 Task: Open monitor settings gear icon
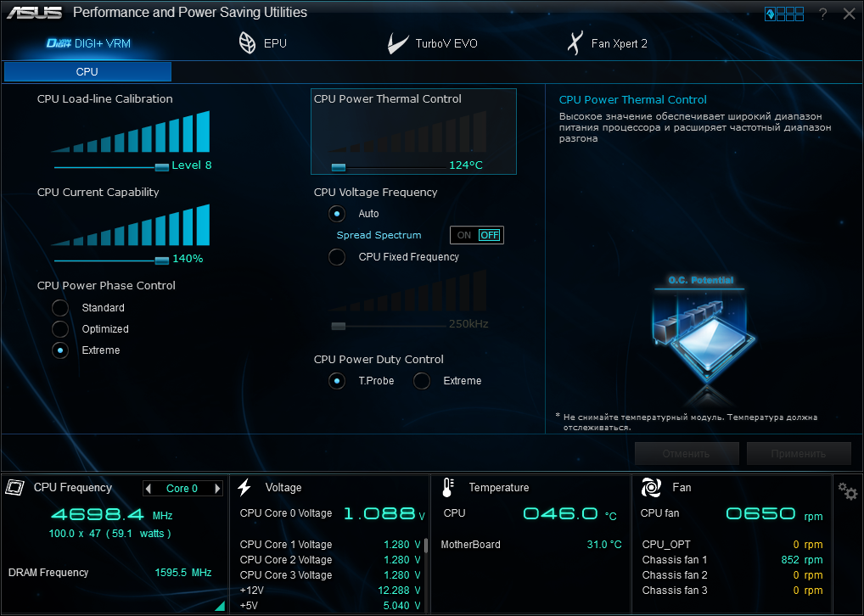coord(848,491)
